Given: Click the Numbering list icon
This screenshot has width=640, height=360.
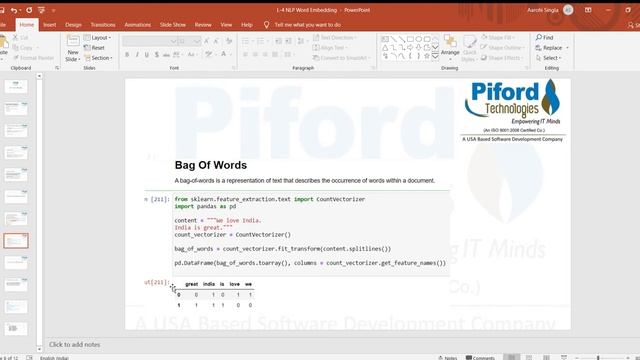Looking at the screenshot, I should [x=262, y=41].
